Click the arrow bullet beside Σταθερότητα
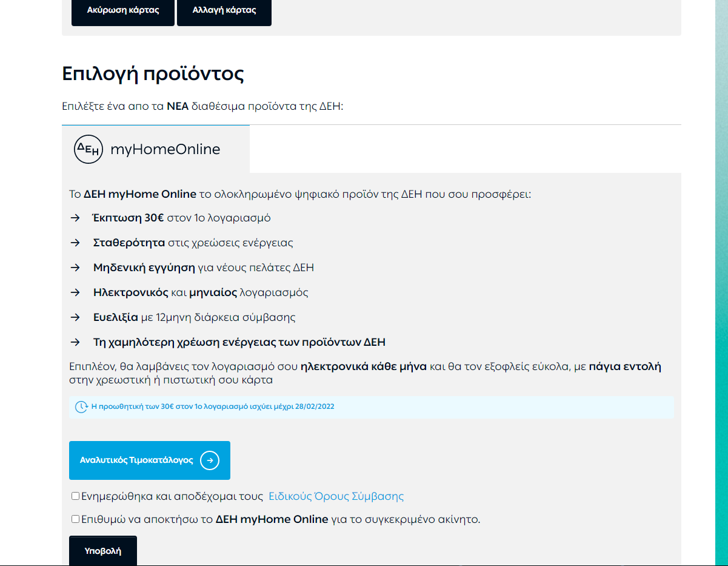Viewport: 728px width, 566px height. 75,243
